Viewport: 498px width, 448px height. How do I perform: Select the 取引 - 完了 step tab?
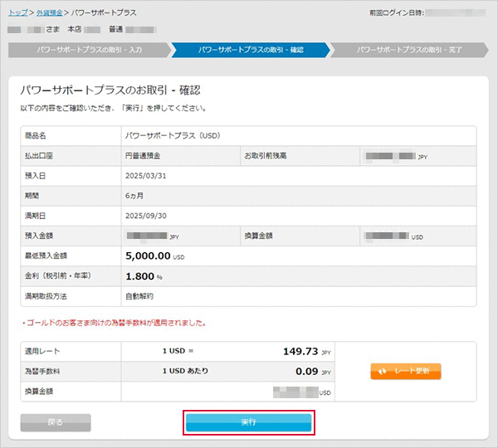pos(408,50)
